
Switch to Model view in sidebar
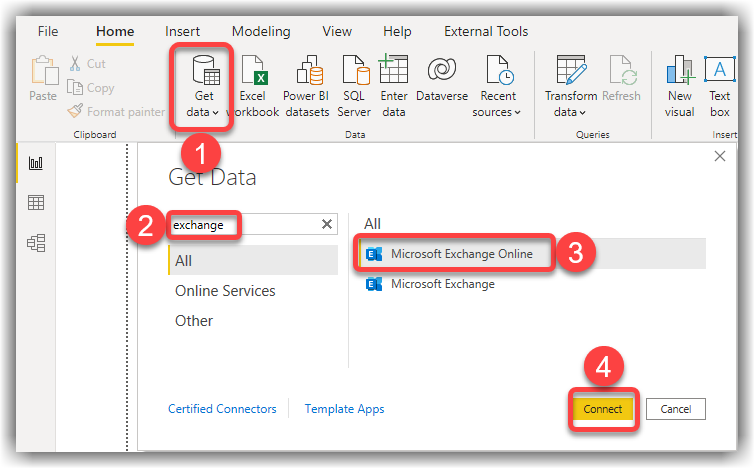point(36,243)
